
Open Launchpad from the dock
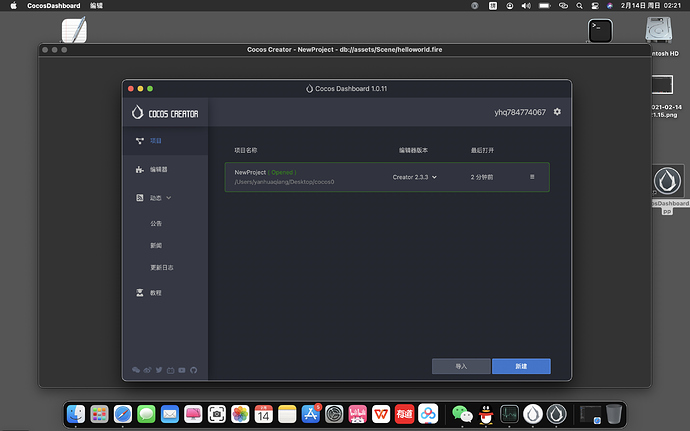click(x=99, y=414)
